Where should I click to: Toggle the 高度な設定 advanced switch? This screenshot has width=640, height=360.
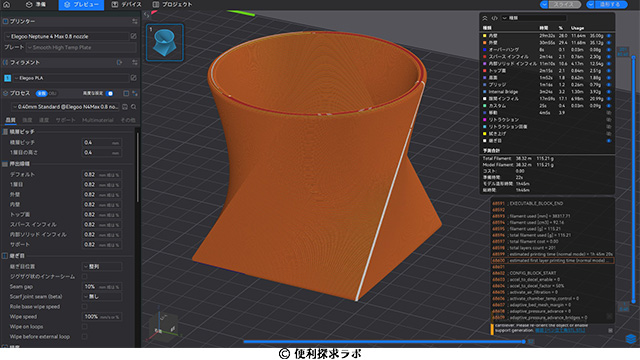[109, 93]
